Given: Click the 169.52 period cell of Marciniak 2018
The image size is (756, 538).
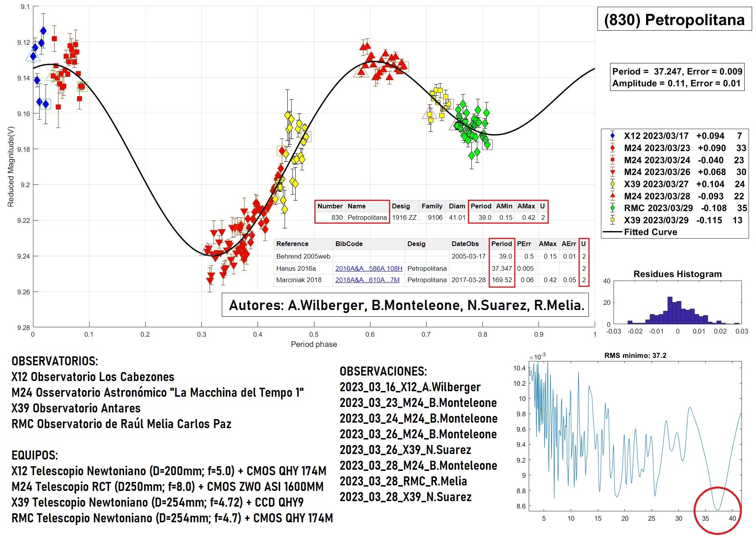Looking at the screenshot, I should [501, 280].
